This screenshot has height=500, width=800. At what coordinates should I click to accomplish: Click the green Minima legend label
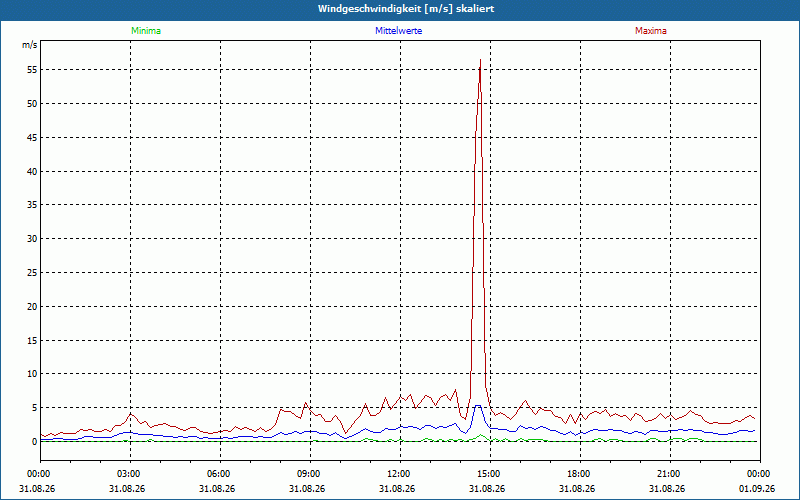[146, 31]
